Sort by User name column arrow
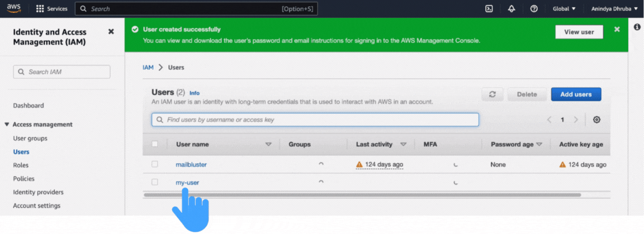The width and height of the screenshot is (644, 234). [268, 145]
